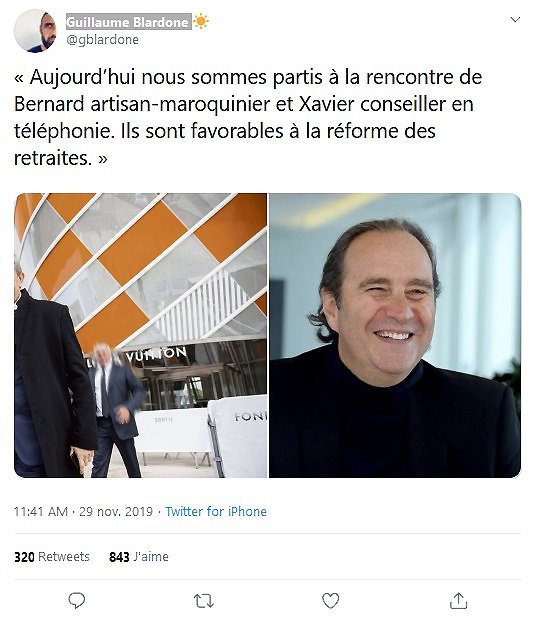Viewport: 535px width, 621px height.
Task: View the 320 Retweets list
Action: click(x=52, y=556)
